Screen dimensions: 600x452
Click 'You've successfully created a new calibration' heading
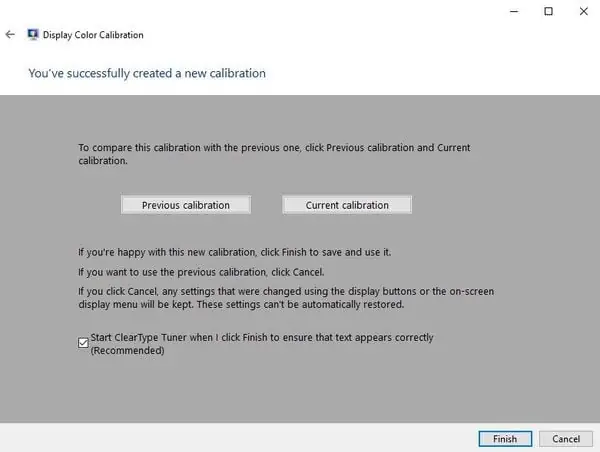147,73
